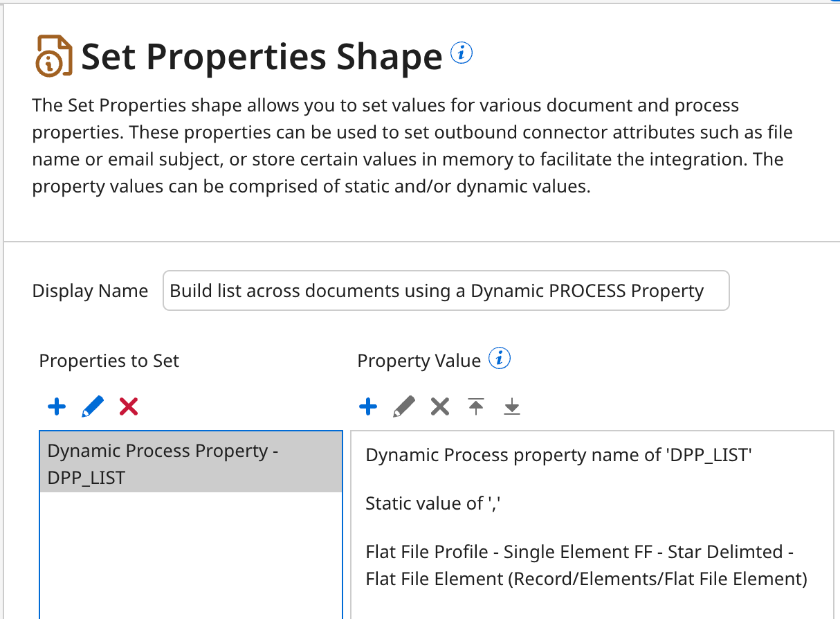Add a new property to set
840x619 pixels.
(57, 406)
